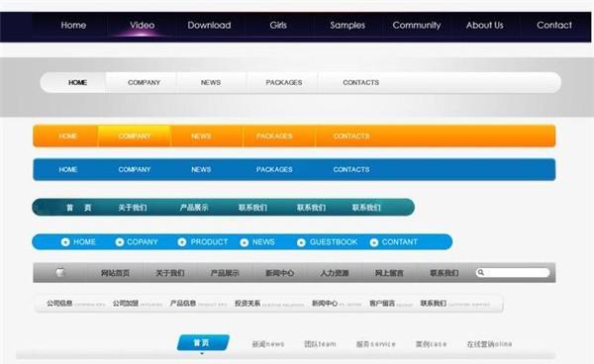The image size is (594, 364).
Task: Open 案例case in the bottom navbar
Action: tap(431, 344)
